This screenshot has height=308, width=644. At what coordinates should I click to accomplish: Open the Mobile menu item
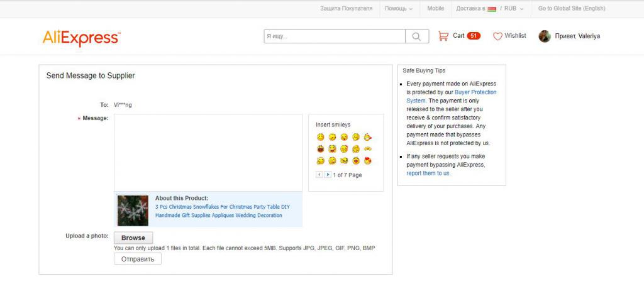tap(435, 9)
